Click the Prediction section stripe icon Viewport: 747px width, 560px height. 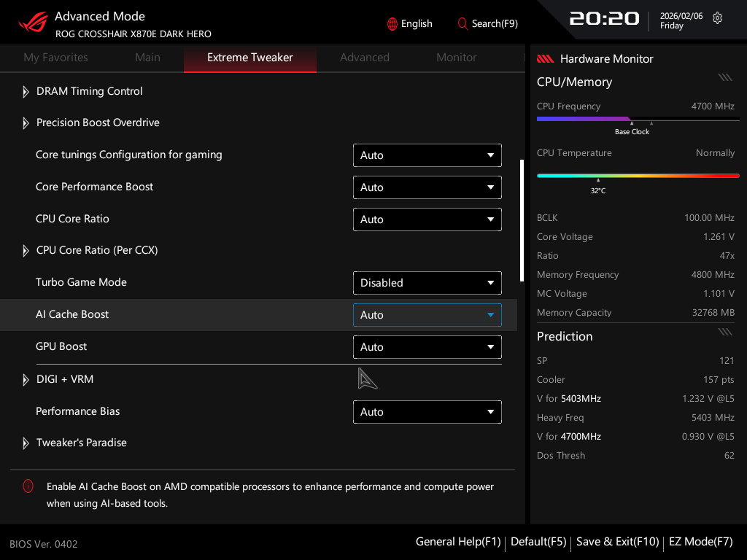[724, 332]
